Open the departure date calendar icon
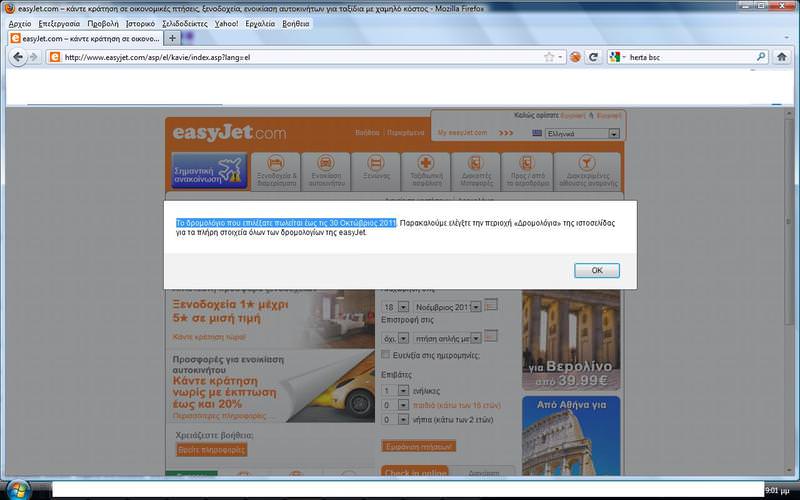This screenshot has height=500, width=800. [491, 305]
